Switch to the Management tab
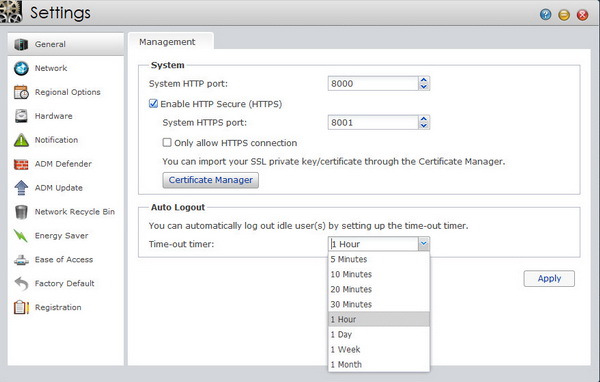 (167, 42)
